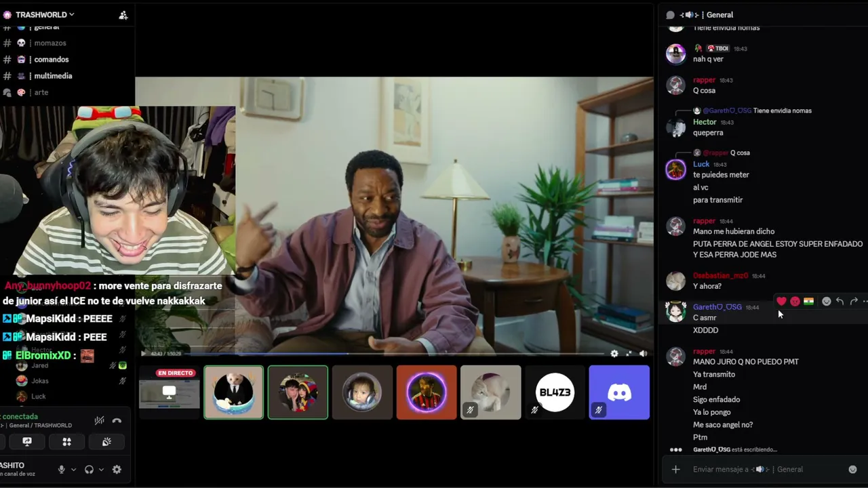868x488 pixels.
Task: Toggle noise suppression in voice panel
Action: click(x=99, y=421)
